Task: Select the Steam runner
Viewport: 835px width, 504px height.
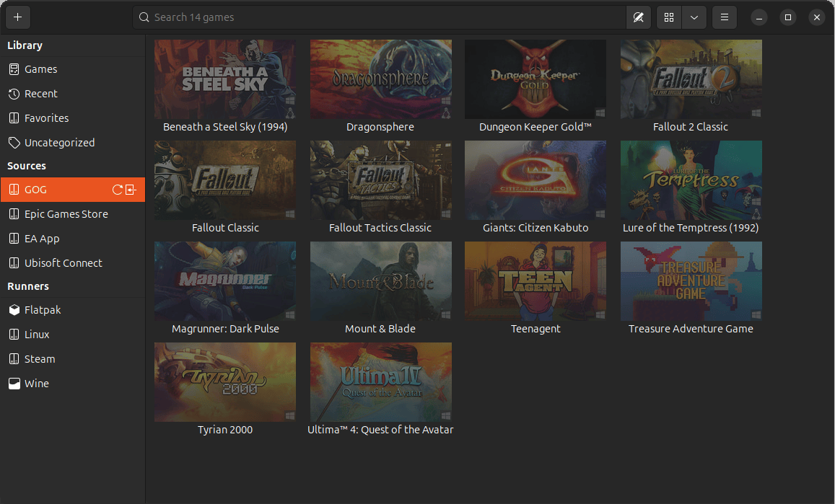Action: pyautogui.click(x=72, y=358)
